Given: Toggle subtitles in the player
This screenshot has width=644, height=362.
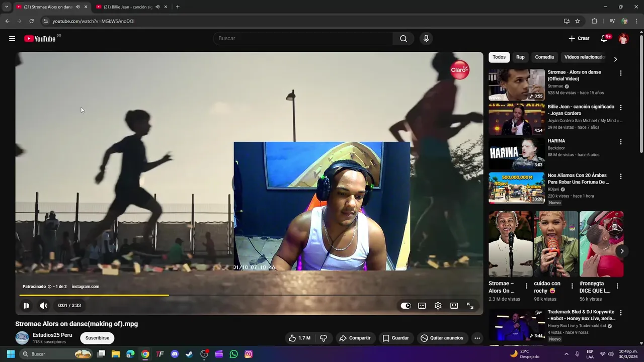Looking at the screenshot, I should click(x=422, y=306).
